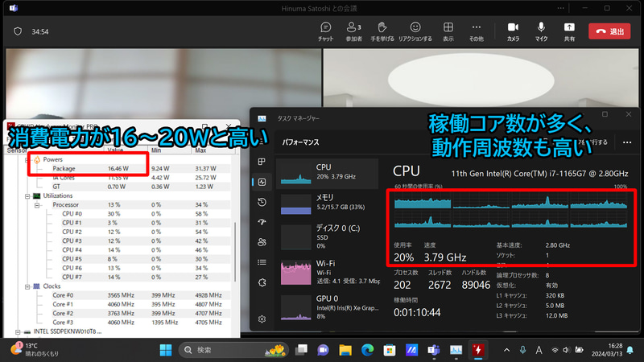Toggle the microphone in Teams meeting

(541, 31)
